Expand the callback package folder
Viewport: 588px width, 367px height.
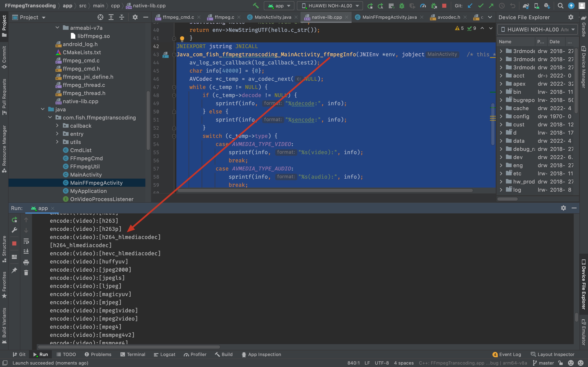[x=57, y=126]
